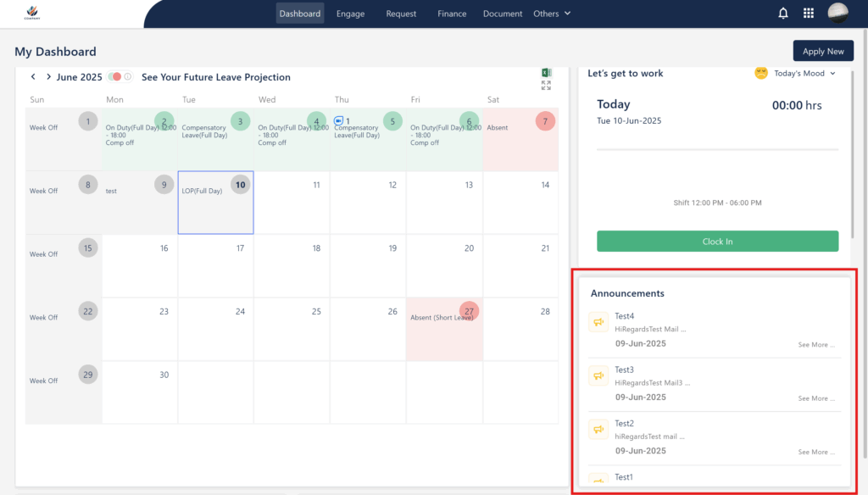Click the Apply New button
Viewport: 868px width, 495px height.
823,51
